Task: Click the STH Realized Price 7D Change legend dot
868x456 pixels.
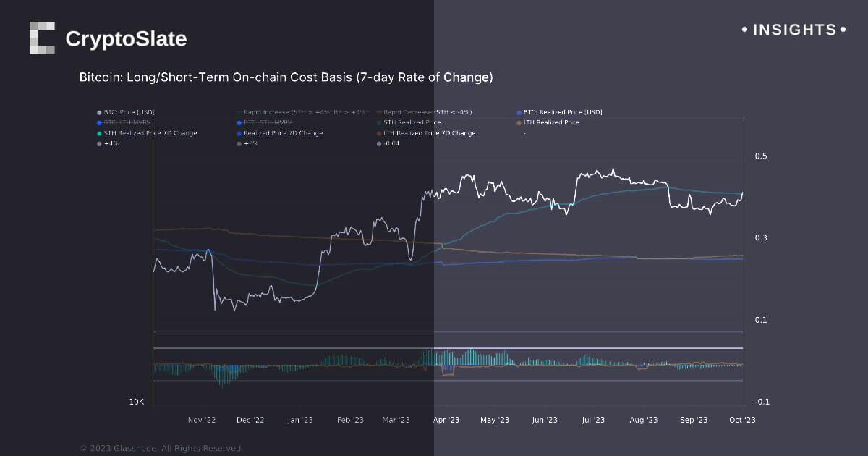Action: (x=99, y=133)
